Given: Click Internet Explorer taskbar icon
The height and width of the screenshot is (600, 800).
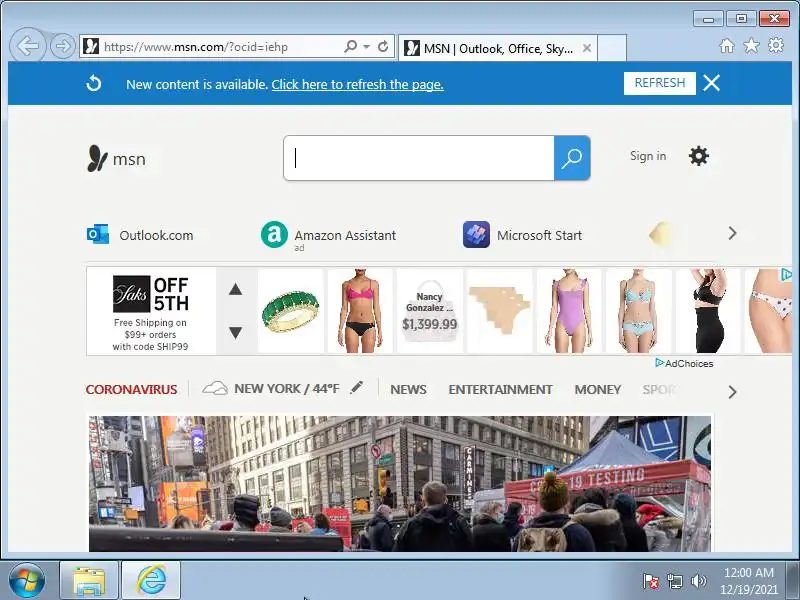Looking at the screenshot, I should tap(151, 581).
